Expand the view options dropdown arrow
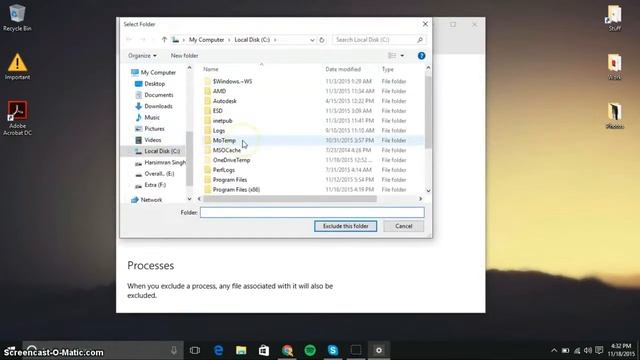Screen dimensions: 640x360 (402, 56)
